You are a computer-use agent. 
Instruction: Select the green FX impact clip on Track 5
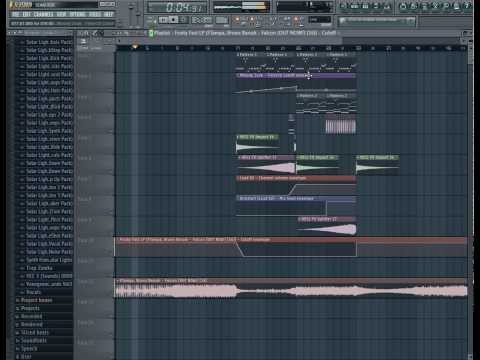point(257,144)
